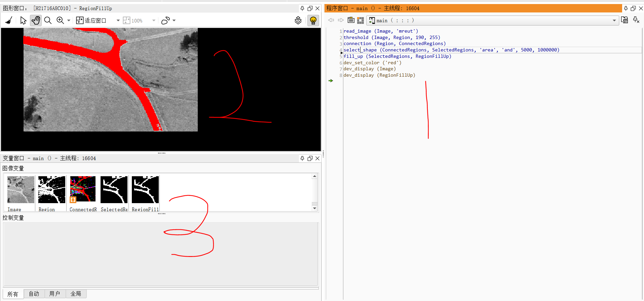This screenshot has height=301, width=644.
Task: Float the program window (程序窗口) panel
Action: pos(633,8)
